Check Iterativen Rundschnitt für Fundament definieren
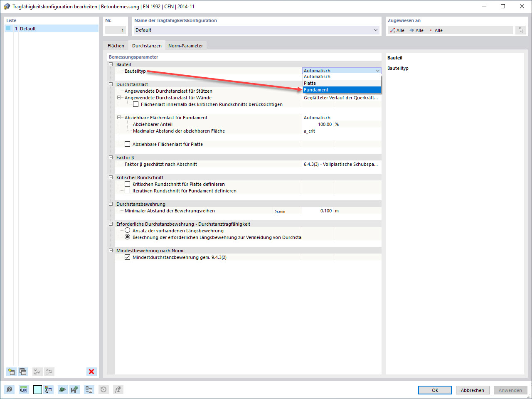This screenshot has width=532, height=399. (x=128, y=191)
